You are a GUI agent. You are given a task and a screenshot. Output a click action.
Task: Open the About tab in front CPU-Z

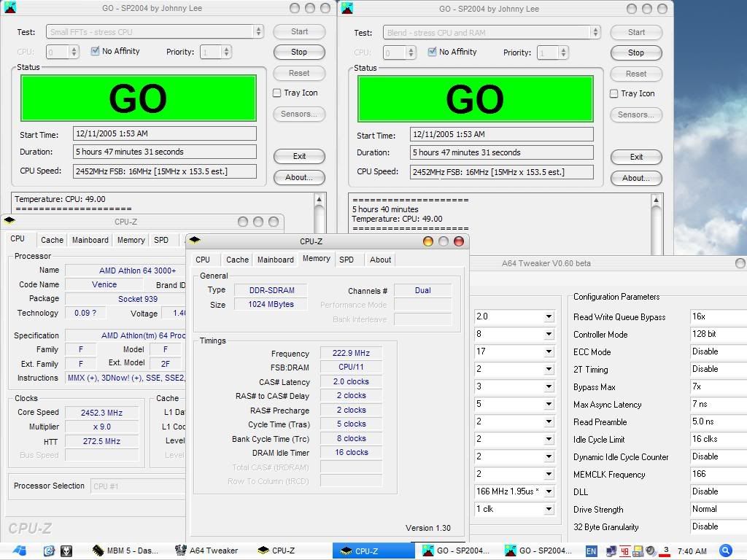[x=380, y=260]
